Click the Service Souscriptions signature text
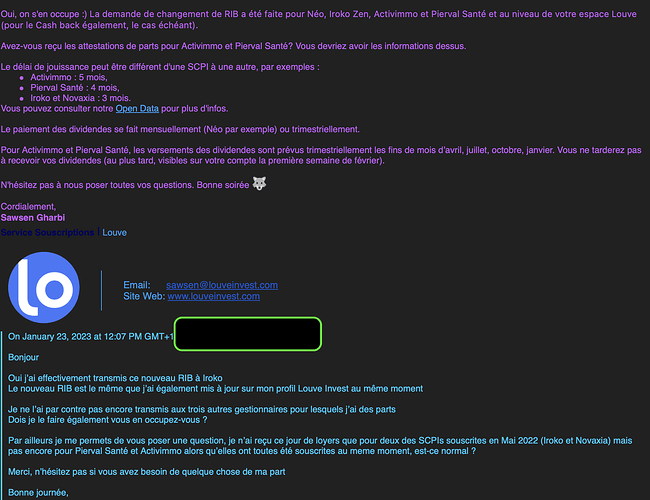 [47, 233]
